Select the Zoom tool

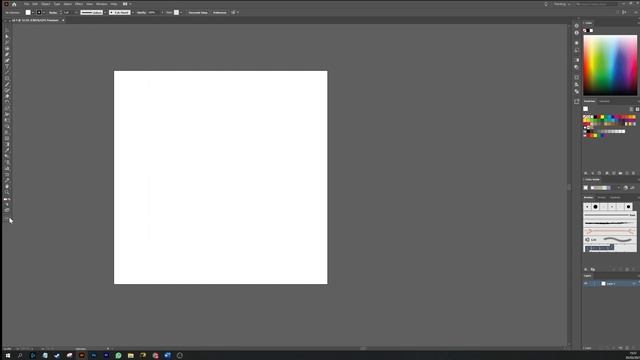7,192
